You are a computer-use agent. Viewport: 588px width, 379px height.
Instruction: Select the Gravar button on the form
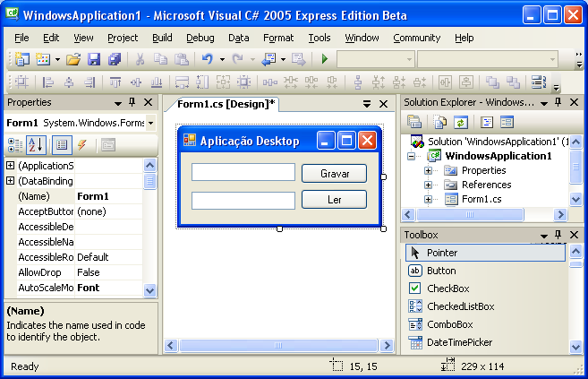coord(335,173)
